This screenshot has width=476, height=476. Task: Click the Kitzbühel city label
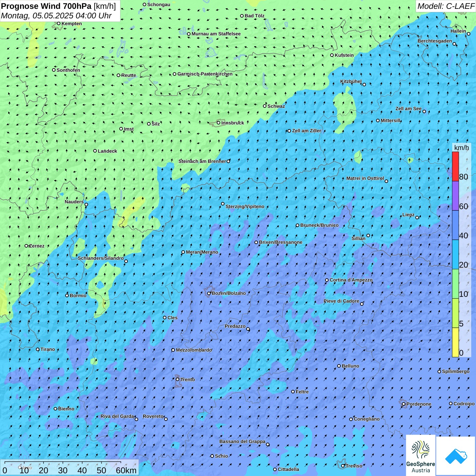(x=351, y=81)
